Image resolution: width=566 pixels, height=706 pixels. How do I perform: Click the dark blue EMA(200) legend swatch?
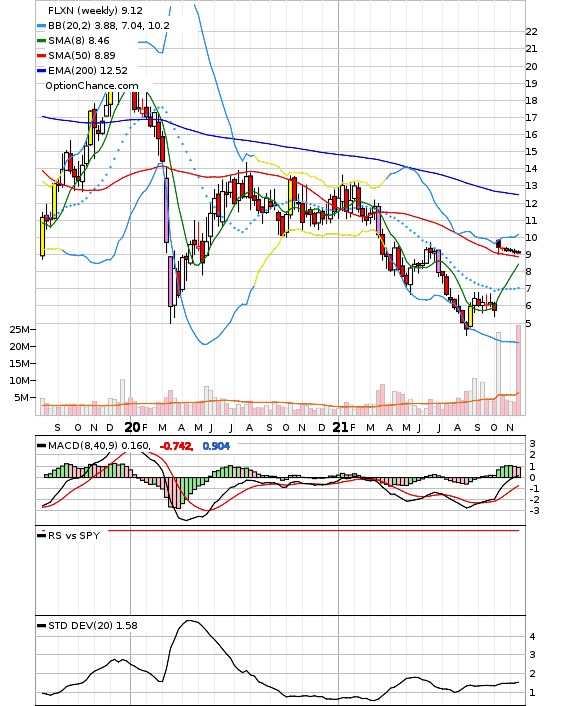click(x=41, y=71)
